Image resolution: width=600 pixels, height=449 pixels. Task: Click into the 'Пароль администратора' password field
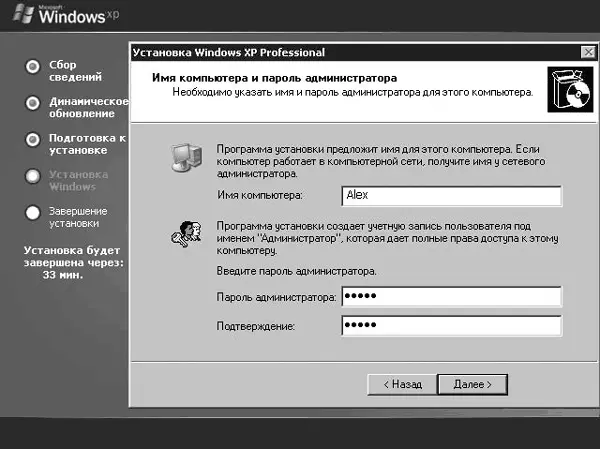tap(450, 297)
